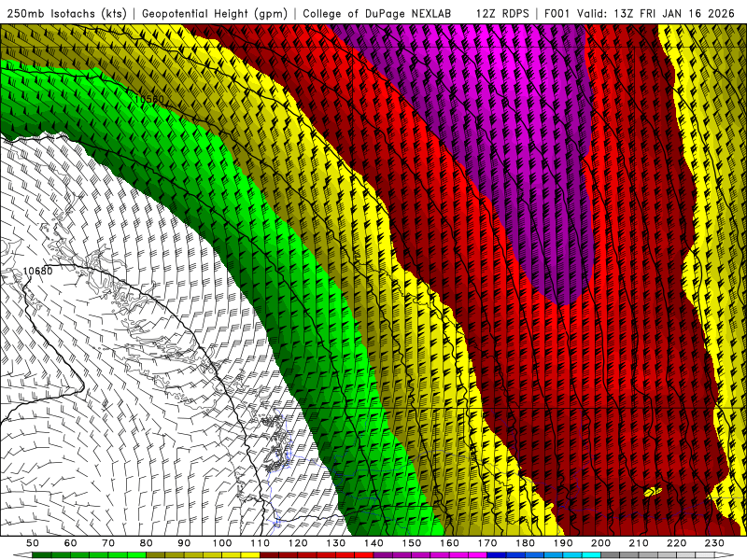Click the 150 value on the legend
Image resolution: width=747 pixels, height=560 pixels.
[412, 543]
